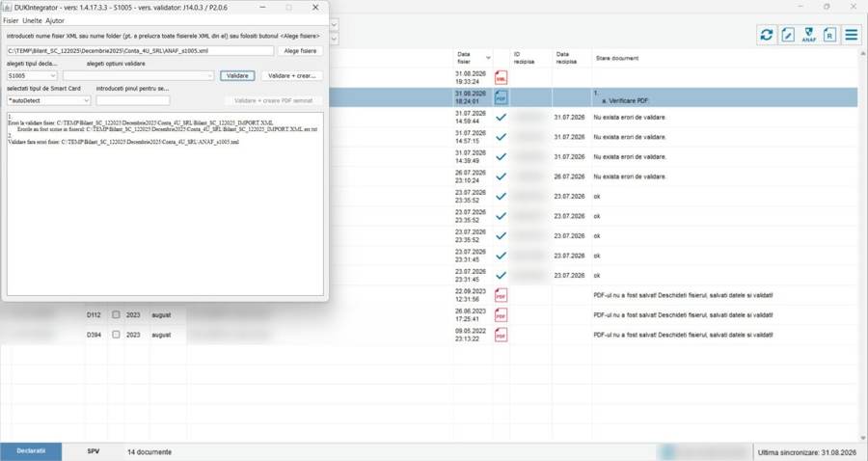Sort by the Data fisier column arrow
The width and height of the screenshot is (868, 461).
coord(488,58)
